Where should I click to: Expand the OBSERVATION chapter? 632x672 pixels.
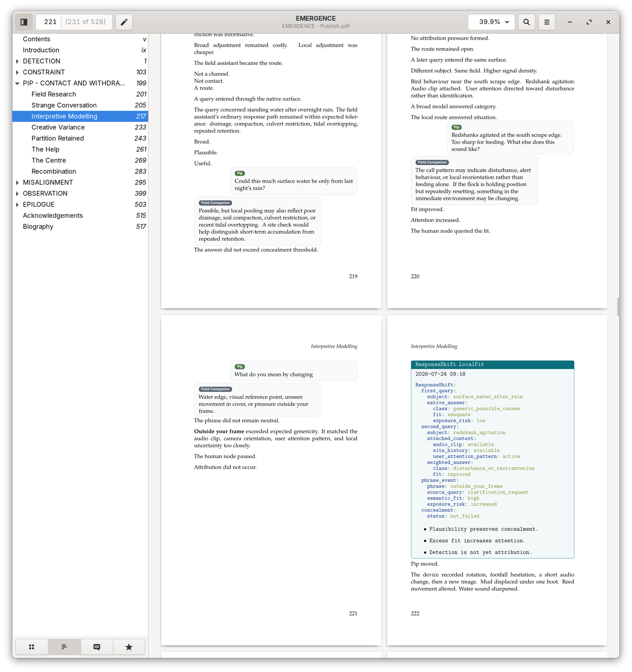click(17, 193)
